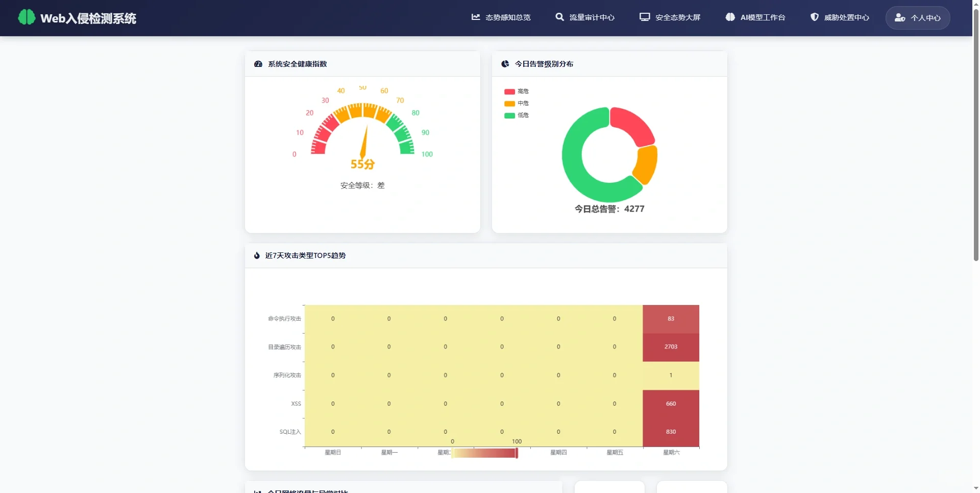
Task: Click the green brain logo icon
Action: pyautogui.click(x=27, y=17)
